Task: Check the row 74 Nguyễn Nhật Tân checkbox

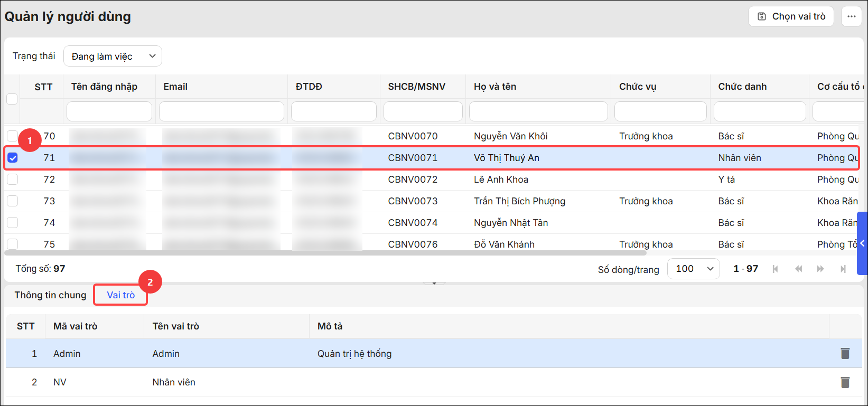Action: [x=12, y=223]
